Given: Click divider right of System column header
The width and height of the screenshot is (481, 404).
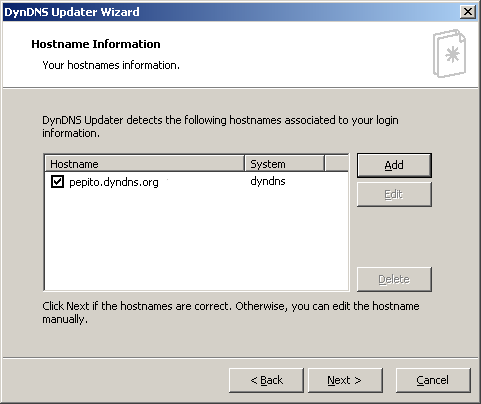Looking at the screenshot, I should click(x=324, y=164).
